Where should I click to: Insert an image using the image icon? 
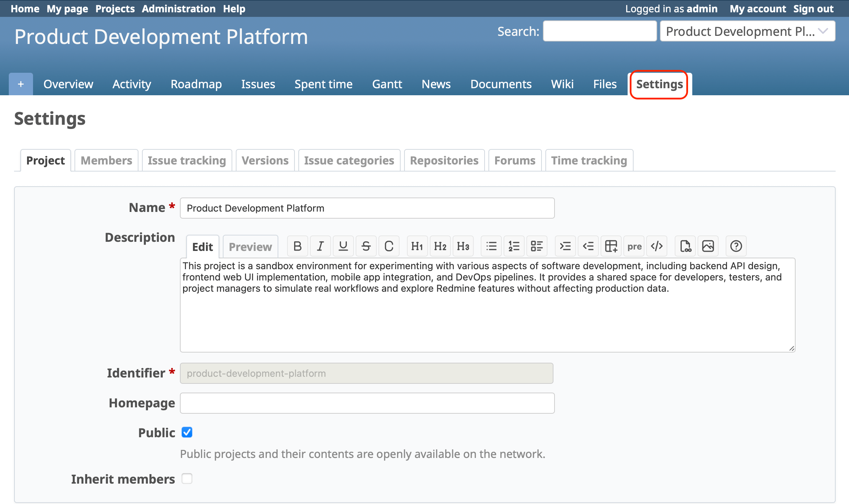[708, 246]
